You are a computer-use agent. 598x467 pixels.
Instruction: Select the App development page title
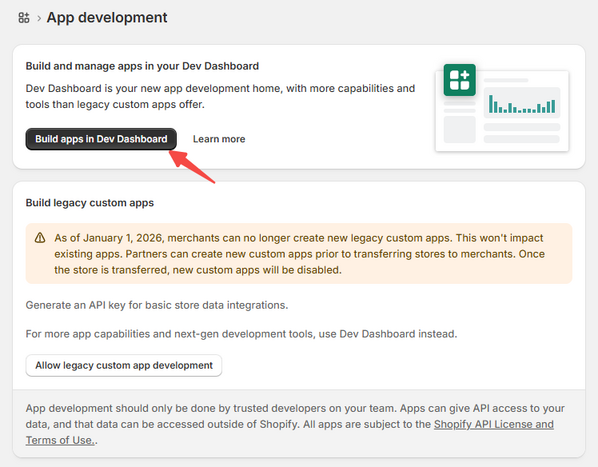(x=107, y=18)
